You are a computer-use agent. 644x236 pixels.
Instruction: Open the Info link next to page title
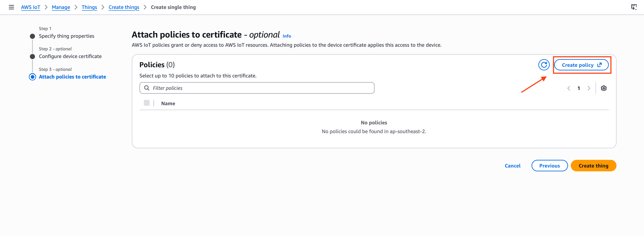click(287, 36)
